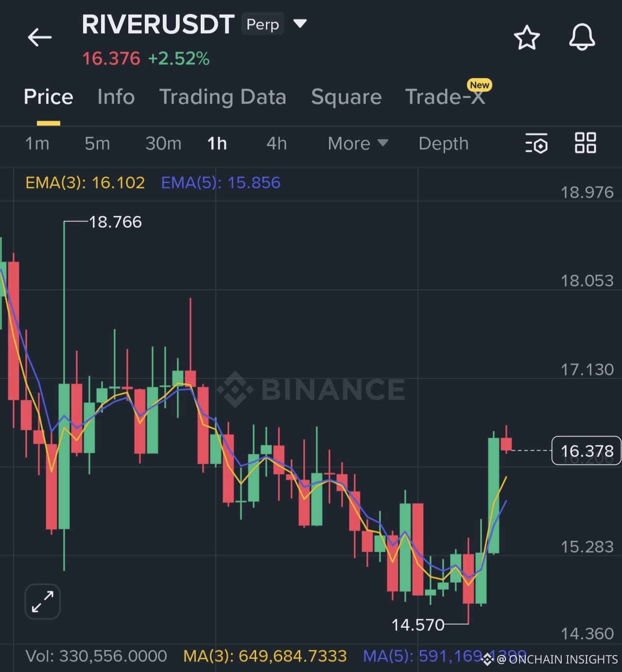Open the Depth view

[x=443, y=144]
